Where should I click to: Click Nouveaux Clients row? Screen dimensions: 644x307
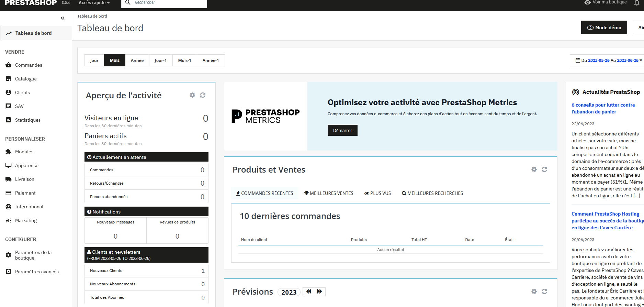coord(146,271)
